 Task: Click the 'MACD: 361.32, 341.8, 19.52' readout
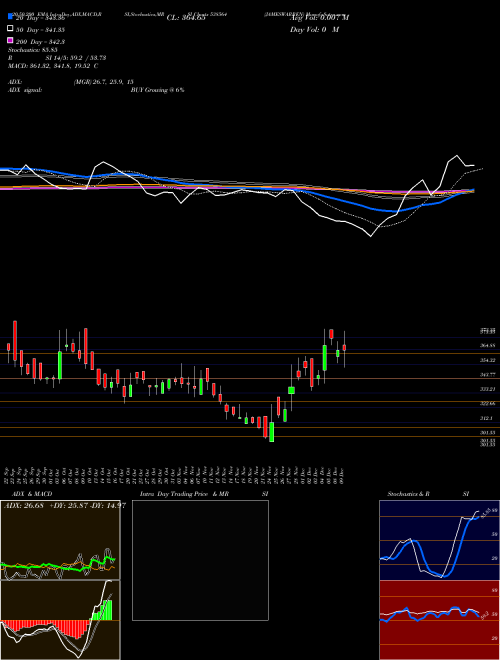pos(53,66)
